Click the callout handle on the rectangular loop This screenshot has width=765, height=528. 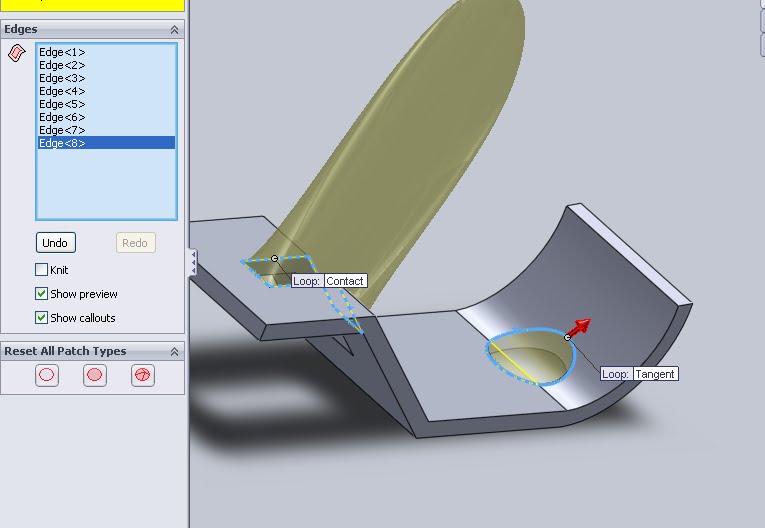274,258
